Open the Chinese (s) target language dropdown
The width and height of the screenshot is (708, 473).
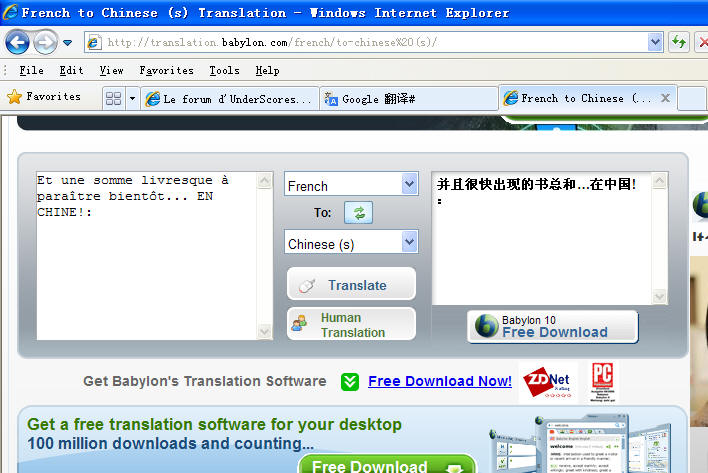[351, 242]
